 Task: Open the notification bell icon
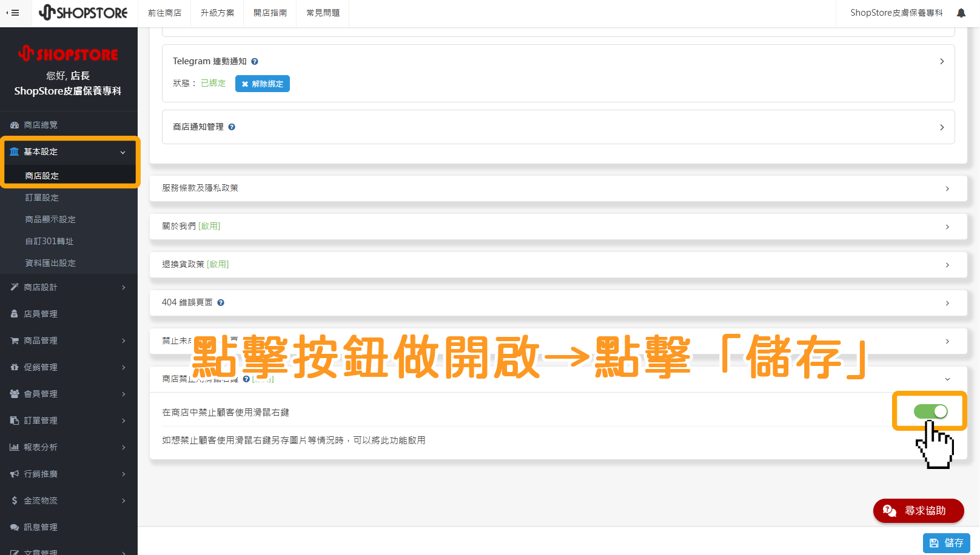[961, 12]
